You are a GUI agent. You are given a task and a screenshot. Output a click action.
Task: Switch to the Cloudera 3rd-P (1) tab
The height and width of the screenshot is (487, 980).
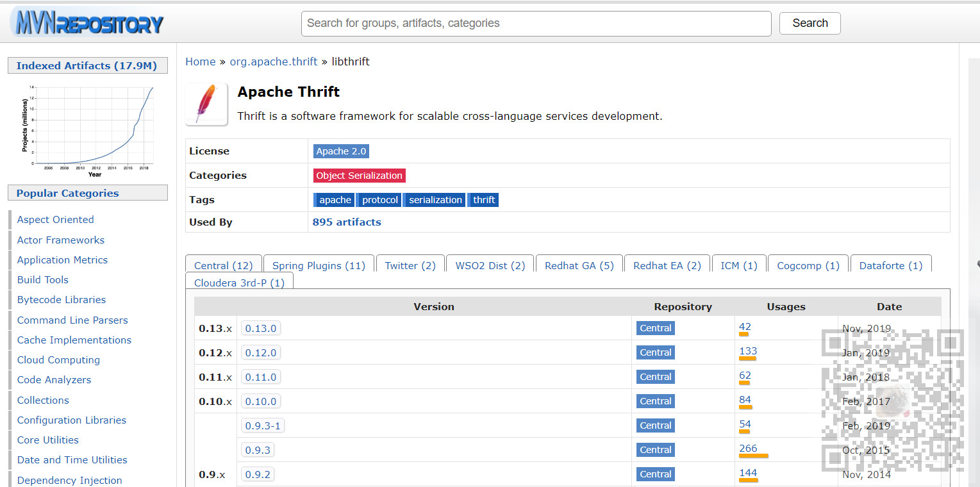240,283
